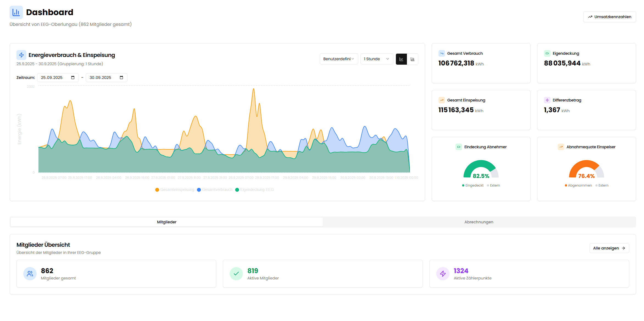Click the Differenzbetrag lightning icon
This screenshot has height=321, width=644.
click(x=547, y=100)
